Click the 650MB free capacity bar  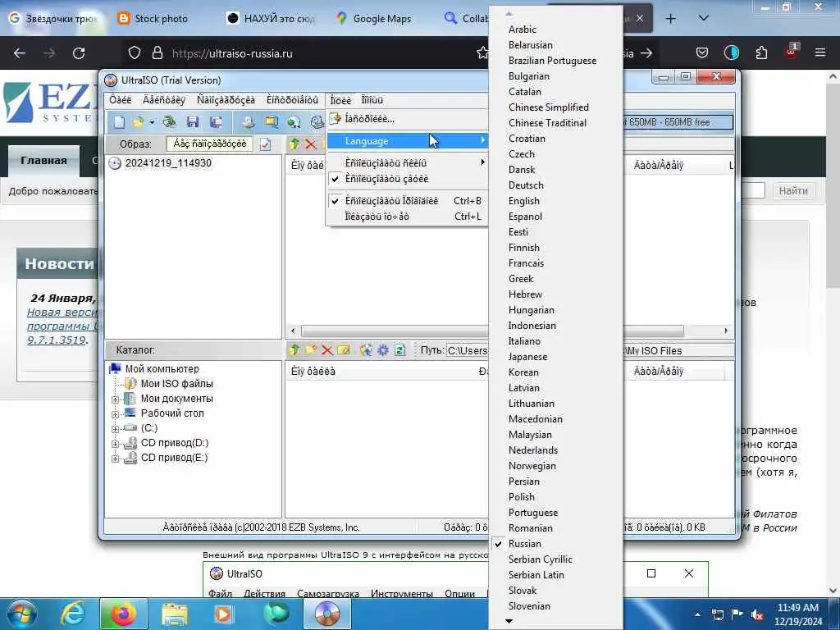coord(678,122)
